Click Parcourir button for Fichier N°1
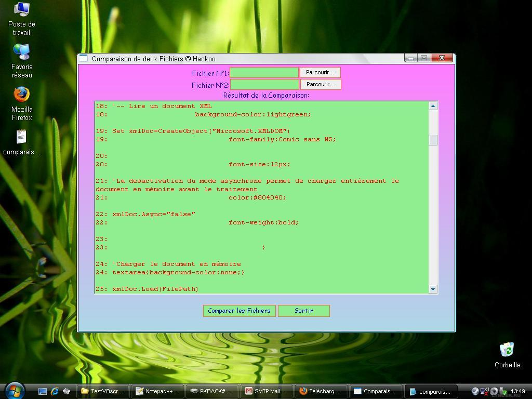 (x=320, y=73)
